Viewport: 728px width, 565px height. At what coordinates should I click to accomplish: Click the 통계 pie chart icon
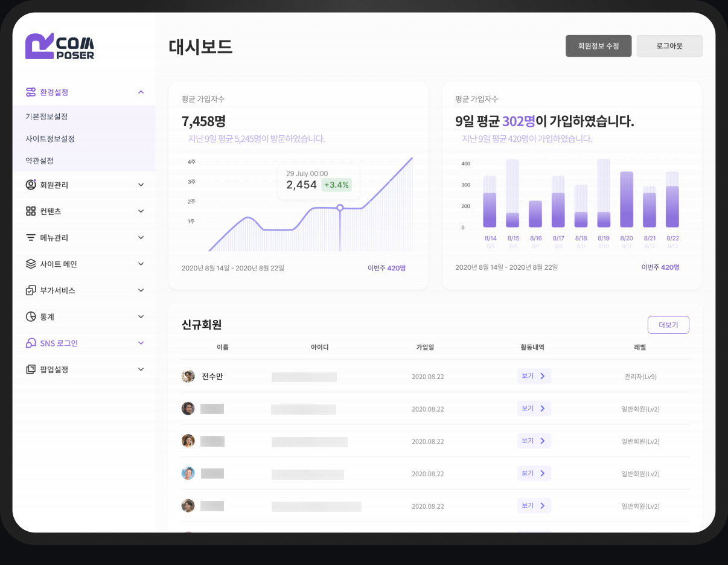31,317
